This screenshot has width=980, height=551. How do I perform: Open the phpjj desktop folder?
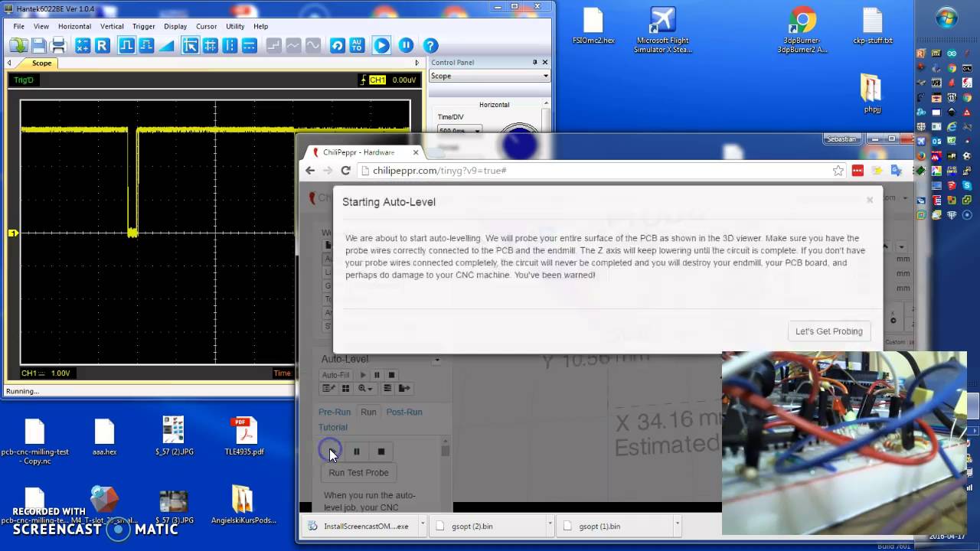pos(872,93)
